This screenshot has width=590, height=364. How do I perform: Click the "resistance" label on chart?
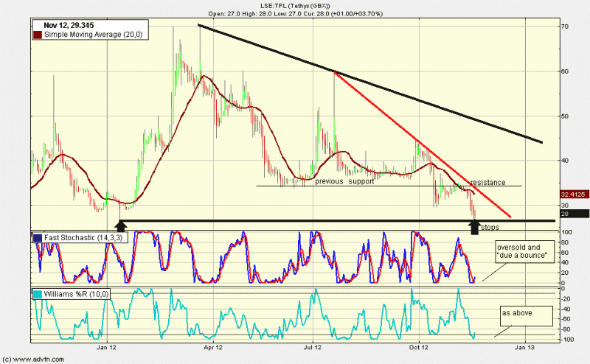point(490,181)
